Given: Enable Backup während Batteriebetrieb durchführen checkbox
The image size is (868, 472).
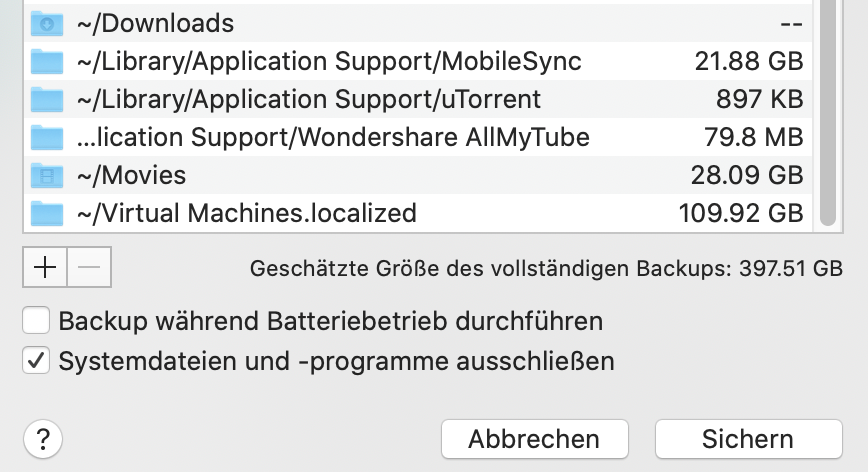Looking at the screenshot, I should (37, 322).
